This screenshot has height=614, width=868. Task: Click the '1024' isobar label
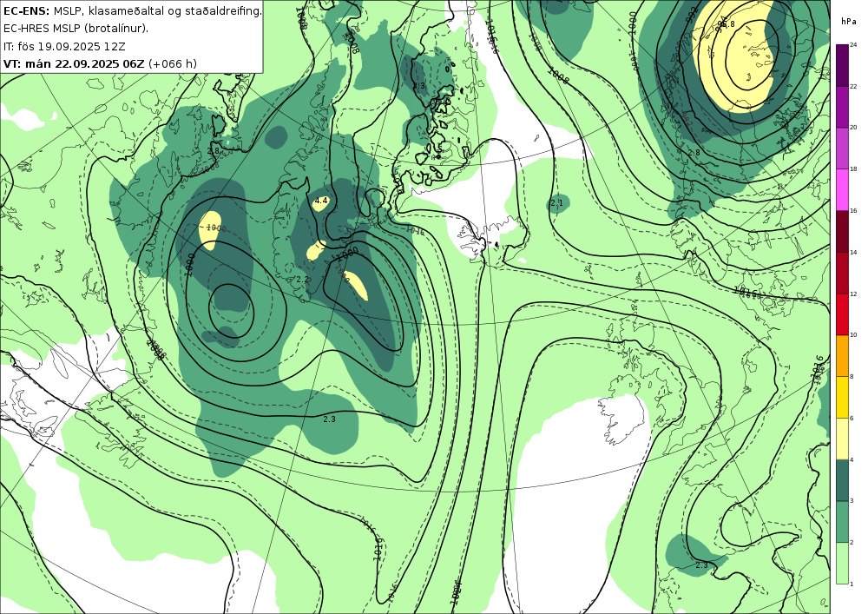point(457,591)
